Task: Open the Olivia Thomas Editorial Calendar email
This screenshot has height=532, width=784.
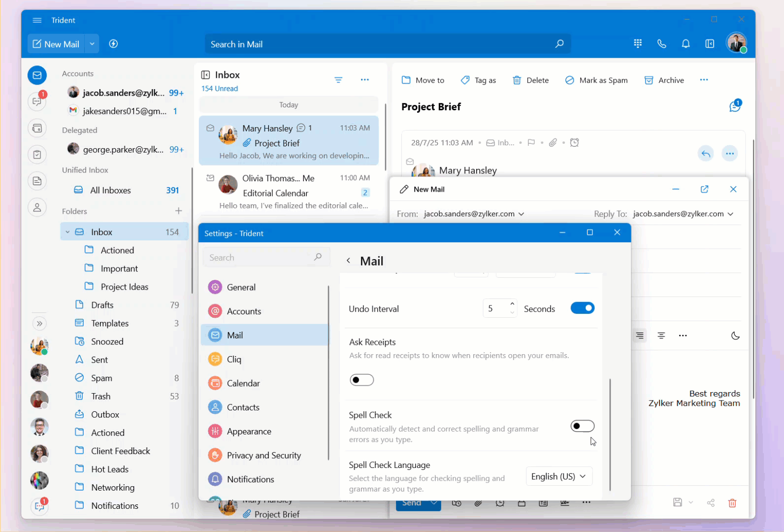Action: [x=289, y=191]
